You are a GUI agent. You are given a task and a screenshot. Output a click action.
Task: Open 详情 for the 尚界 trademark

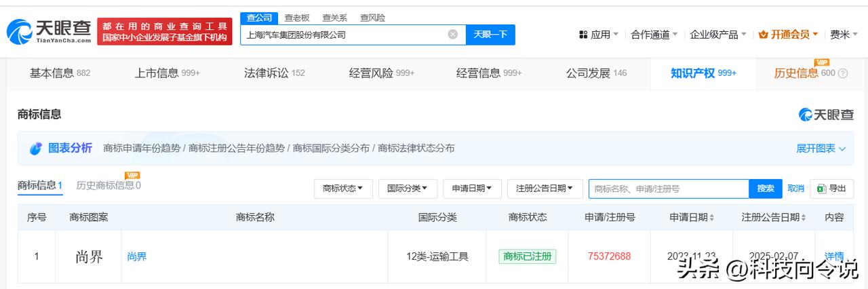click(834, 256)
